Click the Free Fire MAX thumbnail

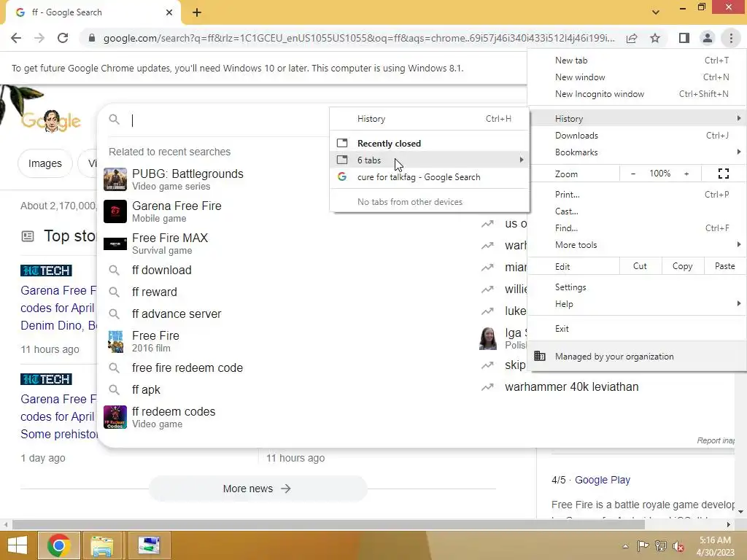(115, 244)
